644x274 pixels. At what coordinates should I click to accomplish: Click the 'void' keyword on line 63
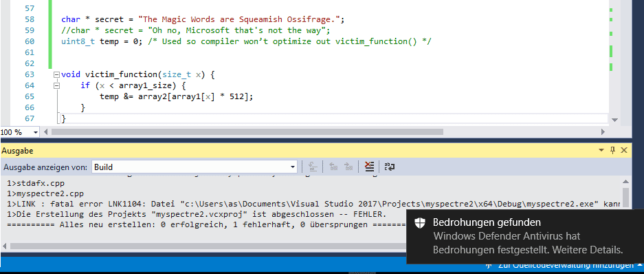coord(71,75)
